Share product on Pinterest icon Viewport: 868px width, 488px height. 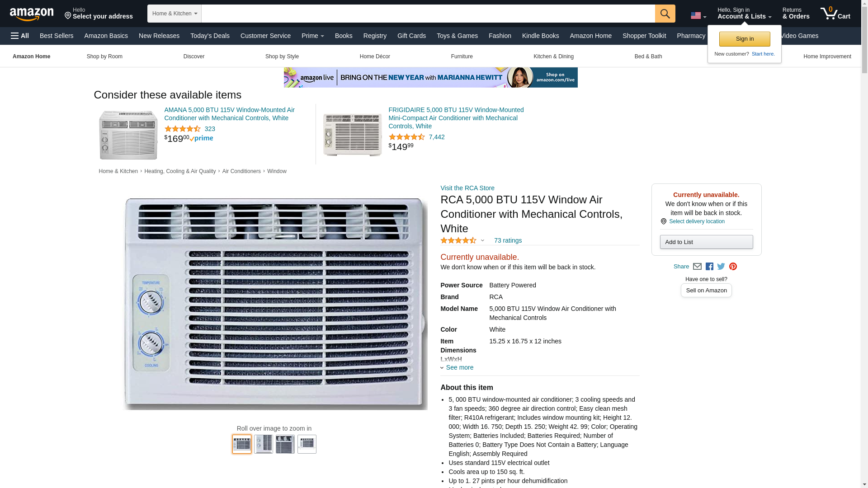(x=733, y=267)
